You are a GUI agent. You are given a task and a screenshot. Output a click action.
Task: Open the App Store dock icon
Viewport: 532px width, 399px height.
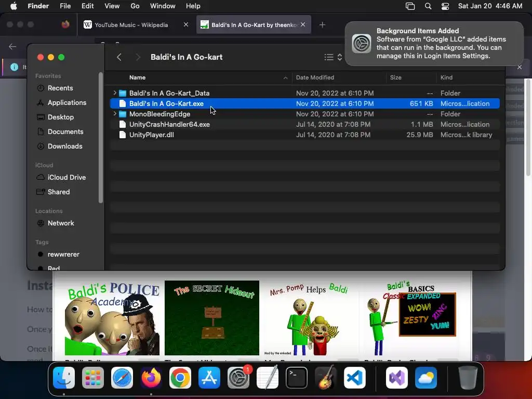coord(209,378)
